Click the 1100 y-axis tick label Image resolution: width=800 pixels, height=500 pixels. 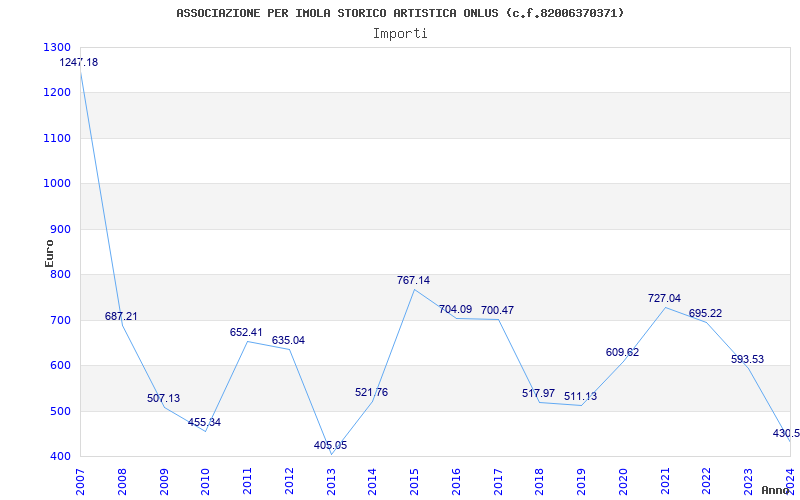(57, 138)
